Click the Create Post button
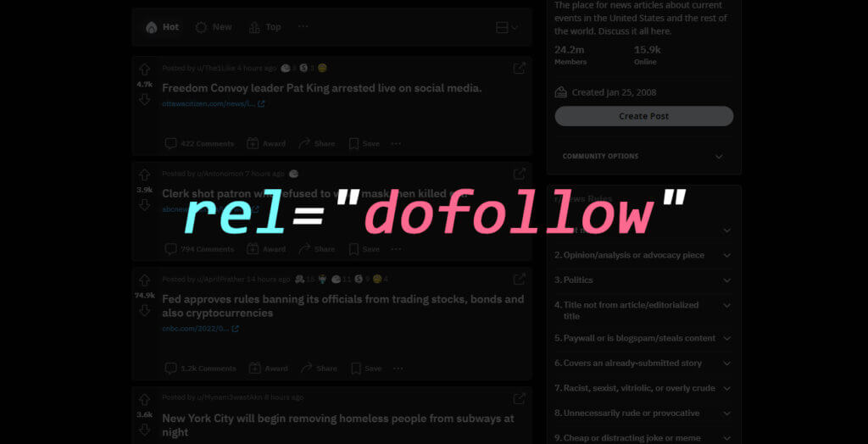The height and width of the screenshot is (444, 868). (644, 116)
